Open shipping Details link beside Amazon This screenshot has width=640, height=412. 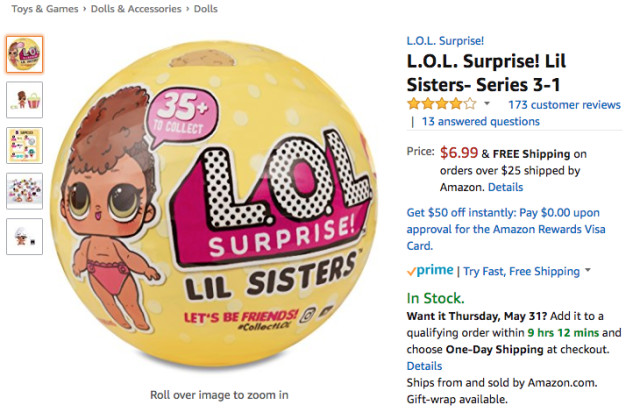(506, 187)
